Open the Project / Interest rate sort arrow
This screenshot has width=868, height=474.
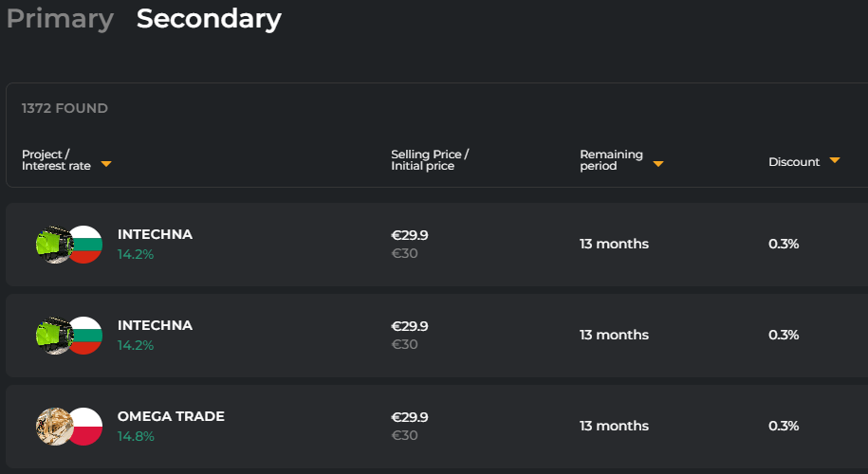(106, 164)
